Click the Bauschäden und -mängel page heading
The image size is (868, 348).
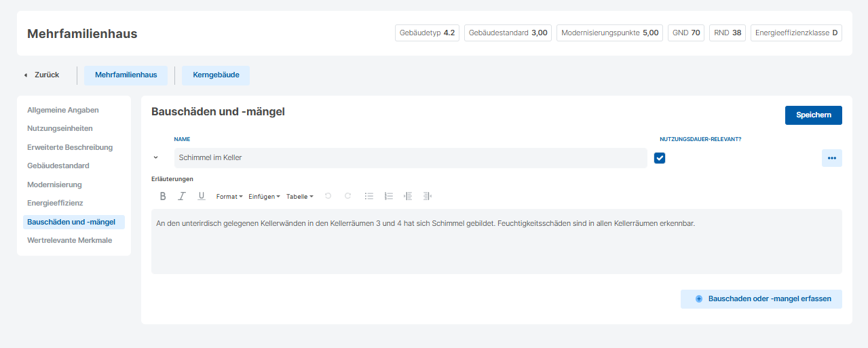(x=218, y=112)
